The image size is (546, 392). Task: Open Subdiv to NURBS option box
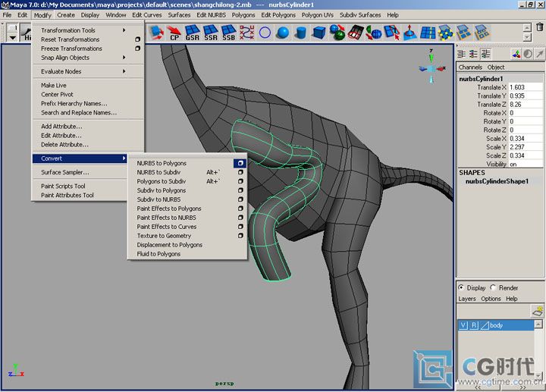coord(240,199)
